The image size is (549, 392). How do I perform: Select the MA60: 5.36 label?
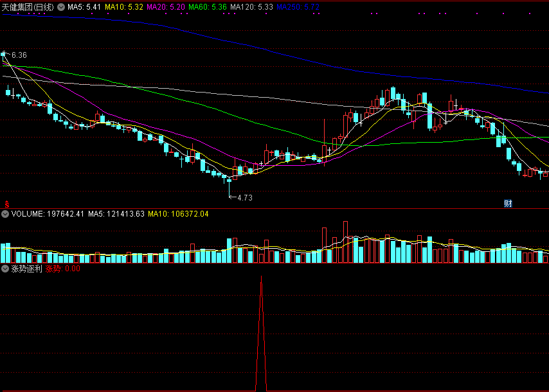pyautogui.click(x=207, y=7)
